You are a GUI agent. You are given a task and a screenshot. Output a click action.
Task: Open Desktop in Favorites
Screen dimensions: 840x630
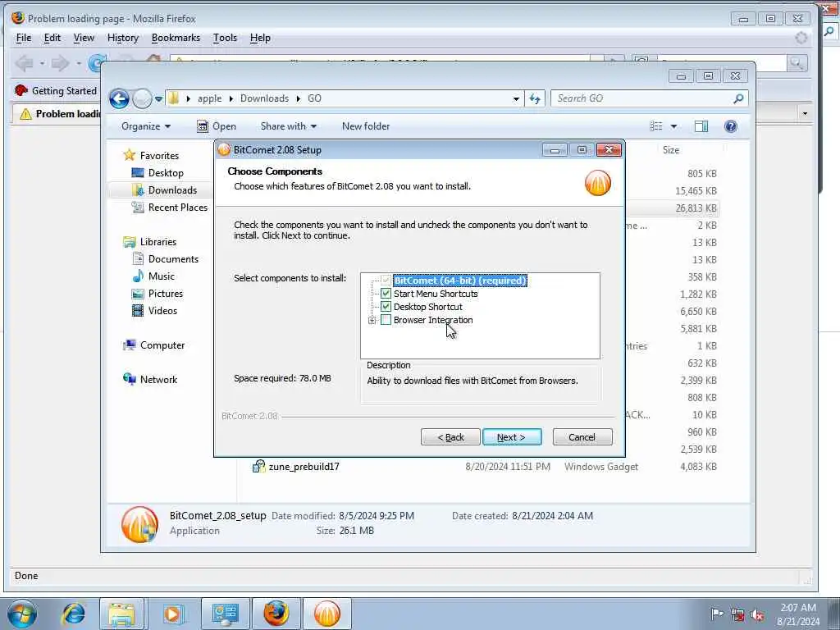[x=166, y=173]
